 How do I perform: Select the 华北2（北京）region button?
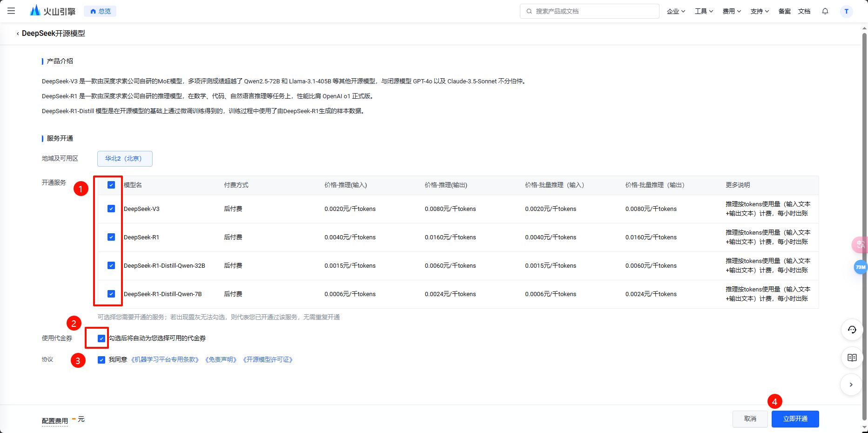(125, 158)
